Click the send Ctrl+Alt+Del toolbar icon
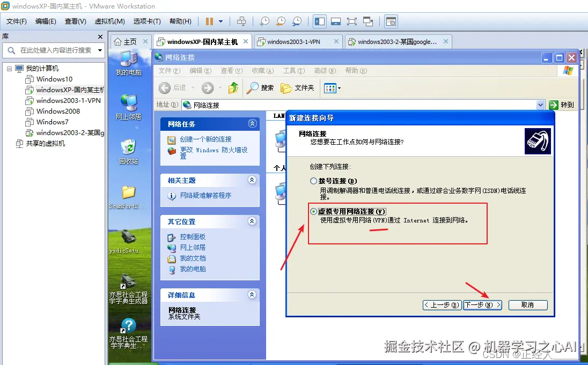 [x=241, y=21]
